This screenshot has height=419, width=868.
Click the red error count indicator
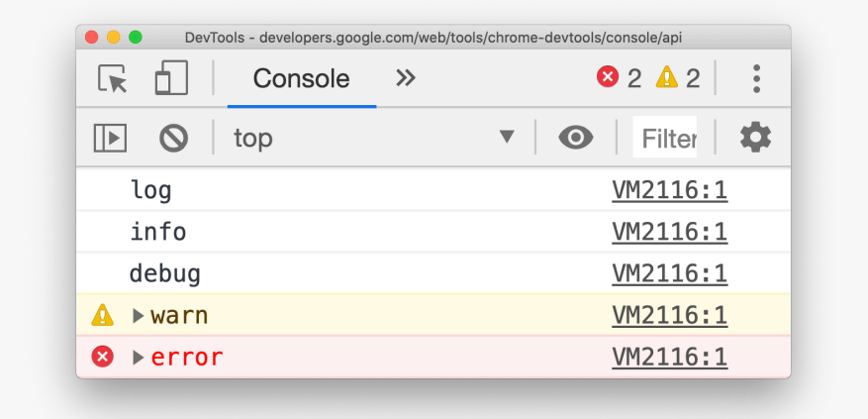tap(620, 78)
